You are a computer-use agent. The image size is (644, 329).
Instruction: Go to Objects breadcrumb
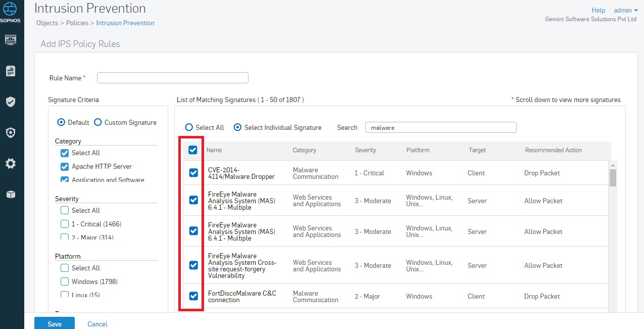(47, 23)
